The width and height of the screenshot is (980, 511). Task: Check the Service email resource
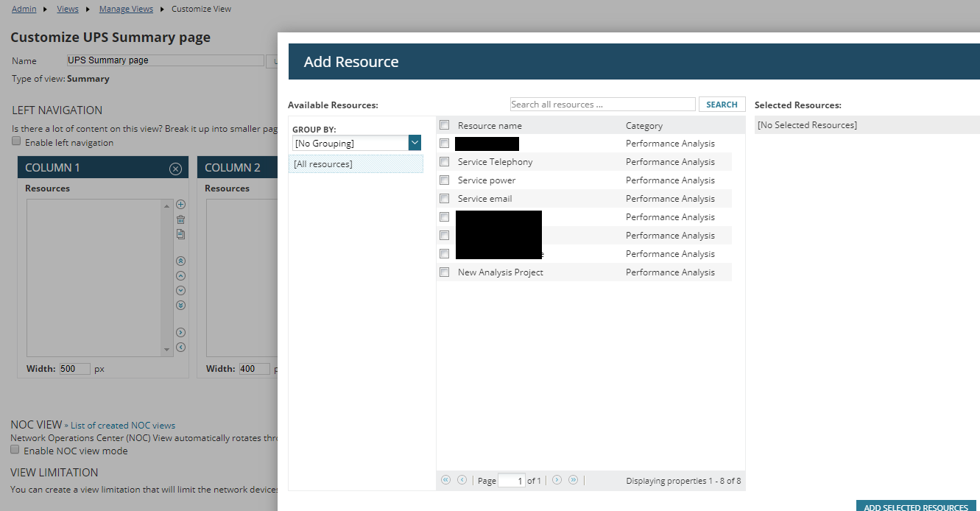(x=444, y=199)
